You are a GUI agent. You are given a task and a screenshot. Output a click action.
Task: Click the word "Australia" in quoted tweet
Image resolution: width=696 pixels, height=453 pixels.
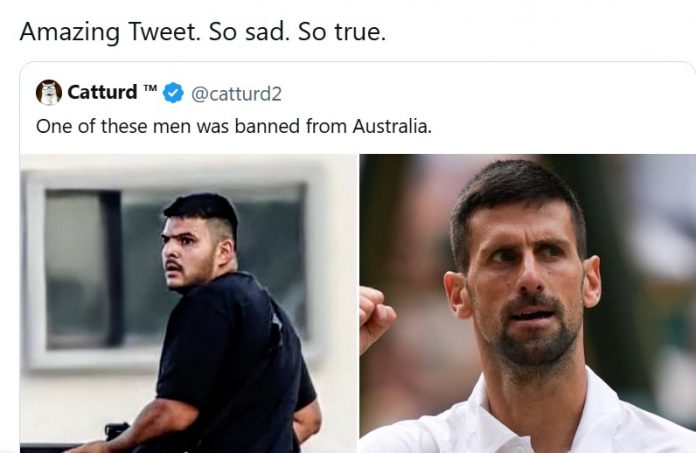point(390,126)
